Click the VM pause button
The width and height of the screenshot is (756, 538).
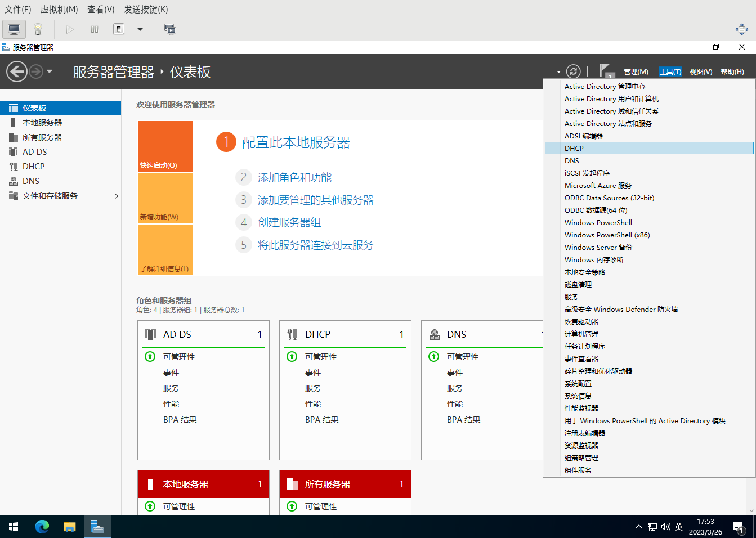coord(95,29)
